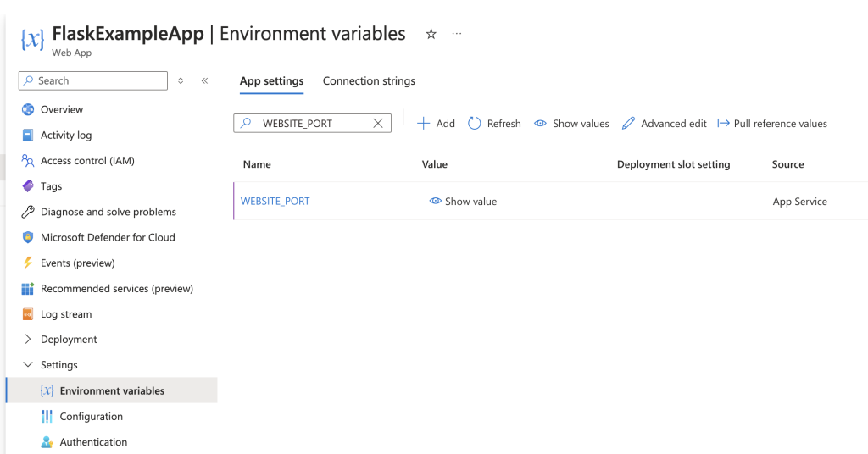Click the Recommended services grid icon
This screenshot has height=454, width=868.
pyautogui.click(x=28, y=289)
